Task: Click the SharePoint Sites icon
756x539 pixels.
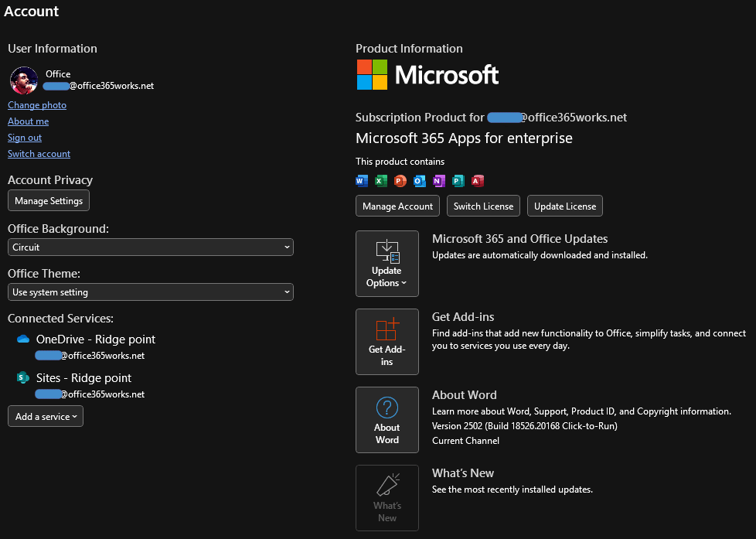Action: pos(23,377)
